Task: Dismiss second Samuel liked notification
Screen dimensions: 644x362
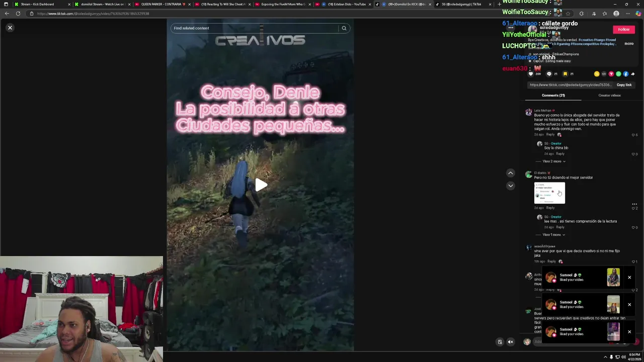Action: (629, 305)
